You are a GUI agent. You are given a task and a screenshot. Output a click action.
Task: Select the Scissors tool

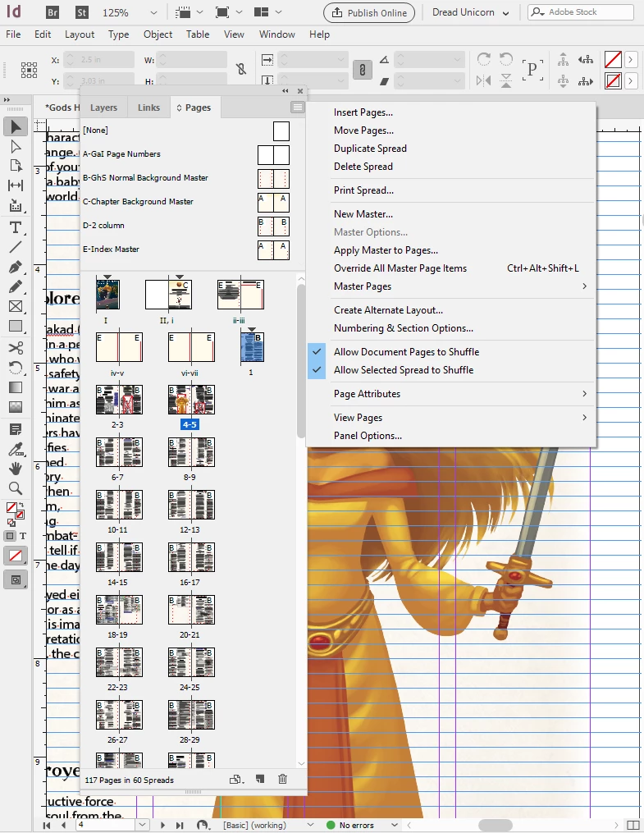tap(16, 348)
